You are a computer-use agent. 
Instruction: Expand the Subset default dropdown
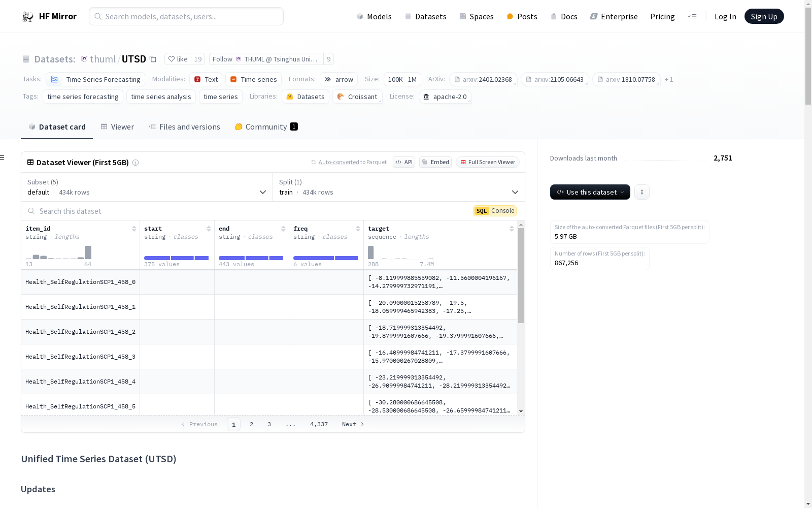tap(147, 187)
